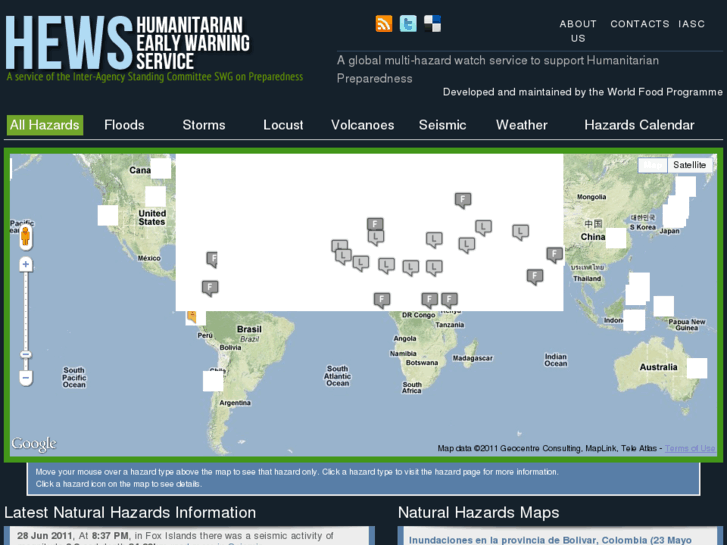Open the Hazards Calendar tab
This screenshot has height=545, width=727.
[639, 125]
